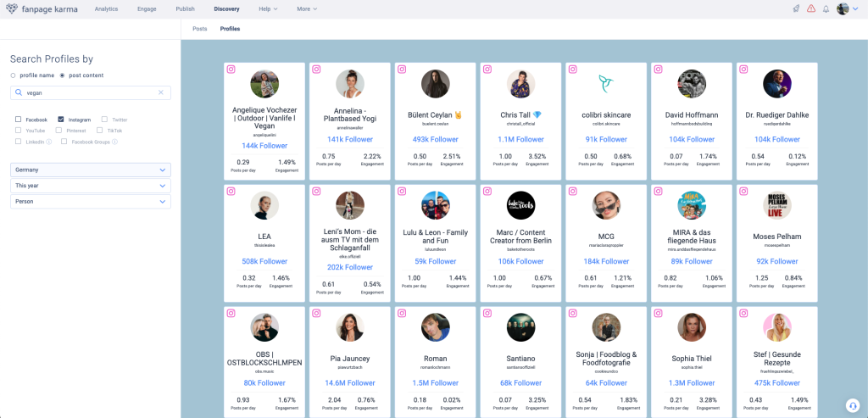Open the Analytics menu item

(x=106, y=8)
